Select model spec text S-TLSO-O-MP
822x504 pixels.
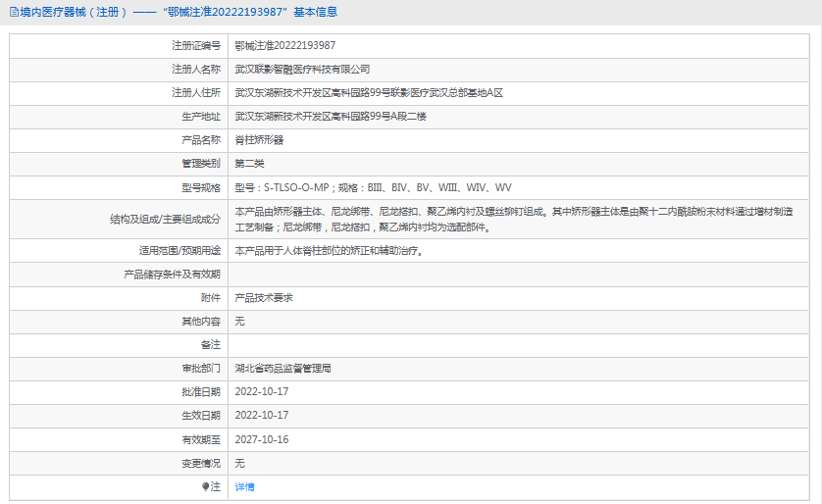click(x=296, y=187)
